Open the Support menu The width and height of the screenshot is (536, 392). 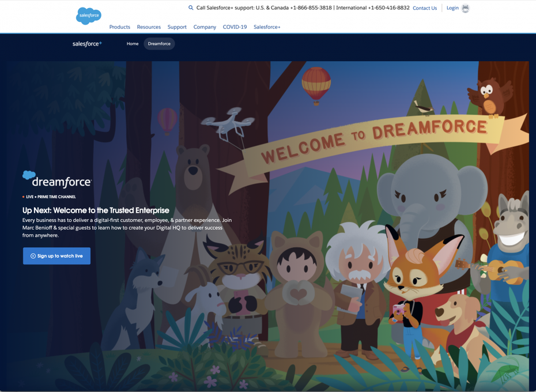click(177, 27)
